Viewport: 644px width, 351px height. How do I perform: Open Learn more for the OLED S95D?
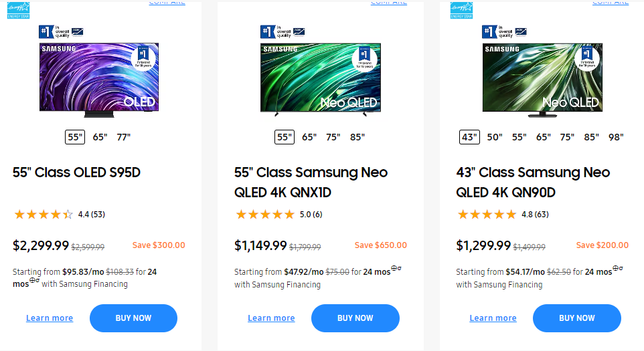pos(50,318)
